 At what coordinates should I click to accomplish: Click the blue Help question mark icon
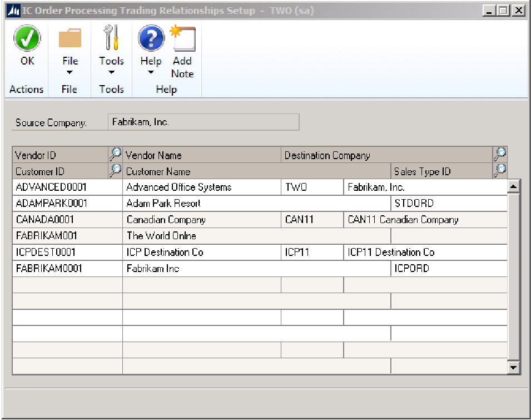click(x=151, y=39)
